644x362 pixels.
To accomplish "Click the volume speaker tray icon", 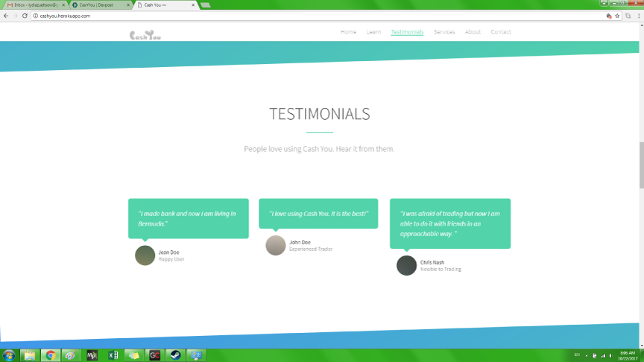I will 610,355.
